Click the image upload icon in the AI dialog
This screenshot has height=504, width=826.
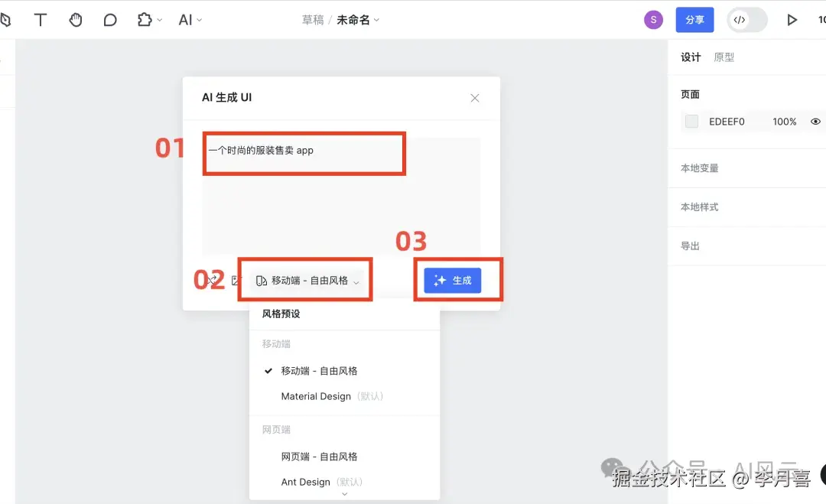237,280
